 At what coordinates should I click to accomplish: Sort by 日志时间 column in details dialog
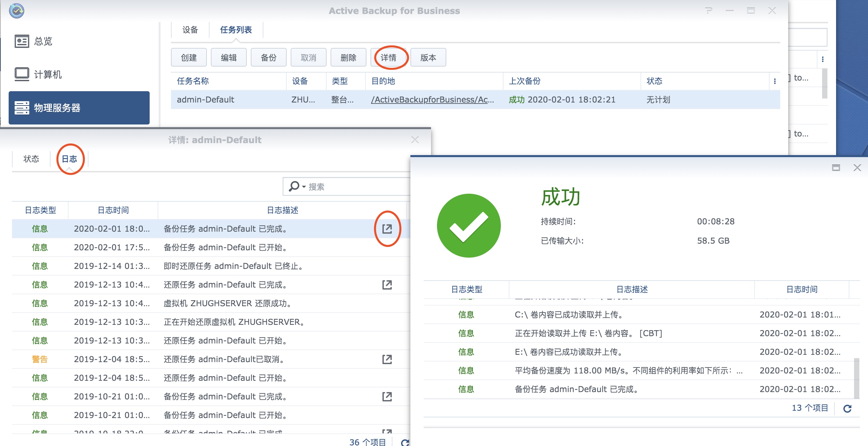[x=113, y=210]
